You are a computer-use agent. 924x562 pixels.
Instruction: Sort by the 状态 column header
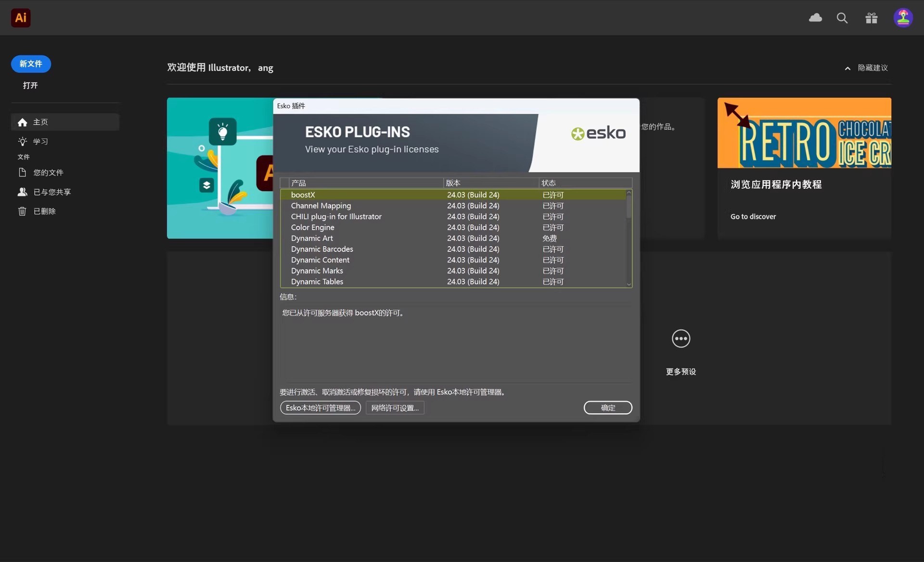pos(585,183)
